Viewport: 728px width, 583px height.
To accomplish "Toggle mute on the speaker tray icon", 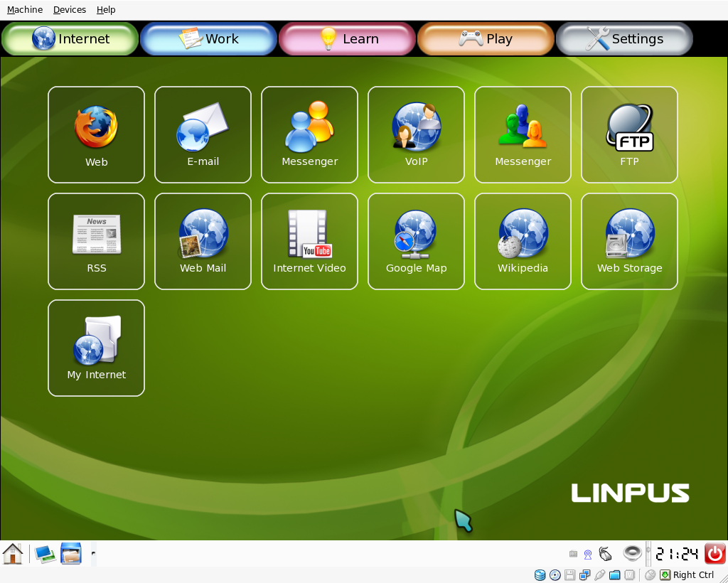I will click(x=632, y=553).
